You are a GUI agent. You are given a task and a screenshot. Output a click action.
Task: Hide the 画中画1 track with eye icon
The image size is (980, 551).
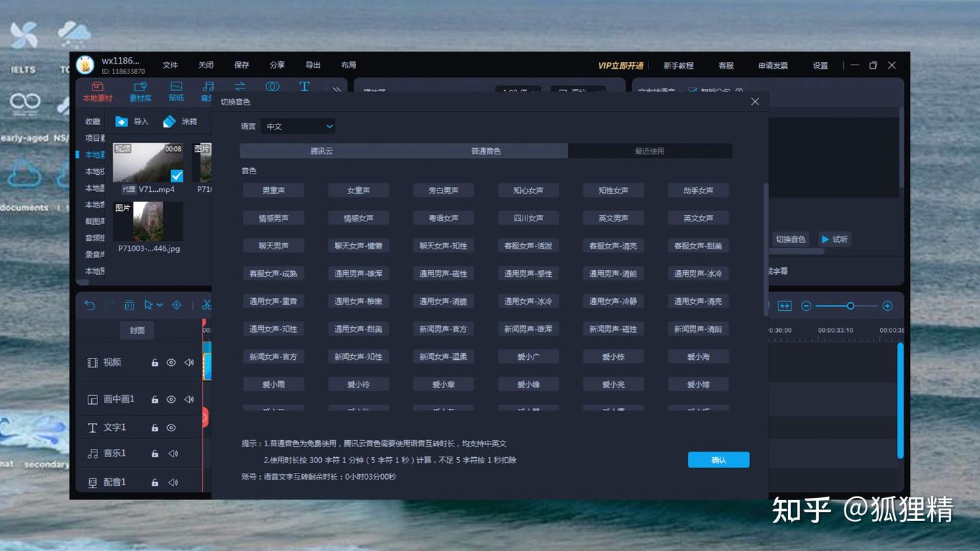pyautogui.click(x=171, y=399)
